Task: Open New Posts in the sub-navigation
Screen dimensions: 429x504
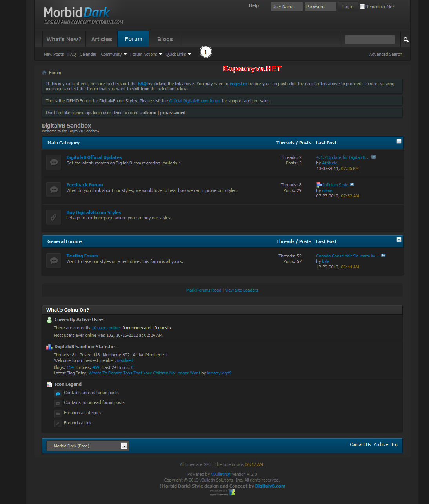Action: [54, 54]
